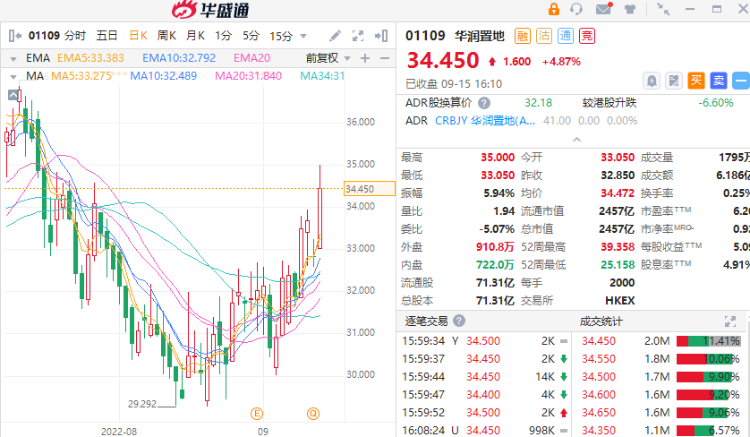Click the MA20:31.840 value
This screenshot has height=437, width=750.
pos(248,76)
